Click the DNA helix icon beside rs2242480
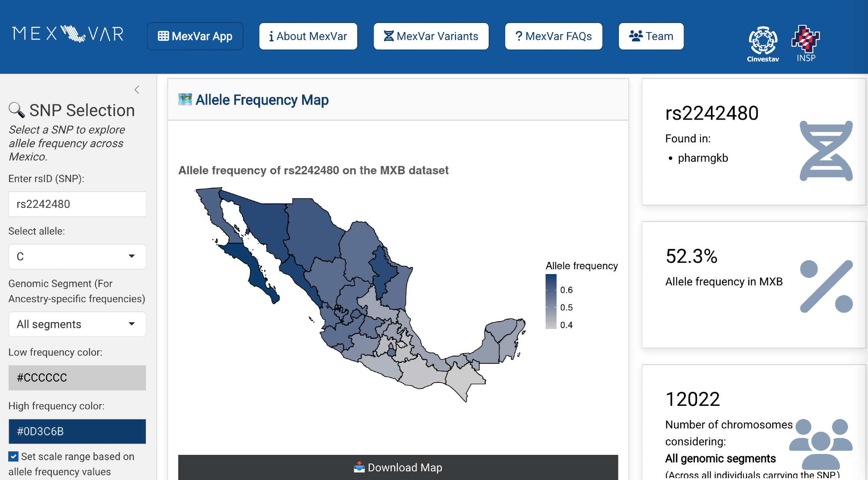868x480 pixels. point(825,151)
